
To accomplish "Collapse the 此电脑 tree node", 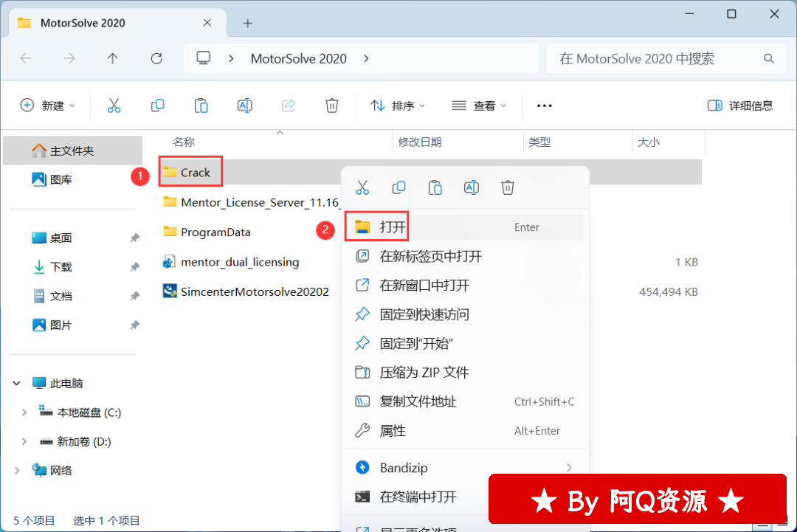I will pos(17,383).
